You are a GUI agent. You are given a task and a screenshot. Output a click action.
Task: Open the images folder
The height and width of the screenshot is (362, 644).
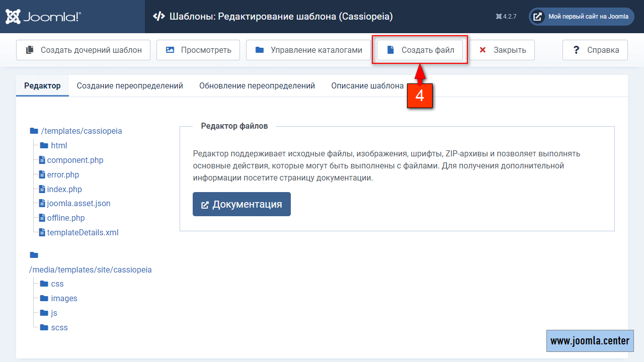64,298
